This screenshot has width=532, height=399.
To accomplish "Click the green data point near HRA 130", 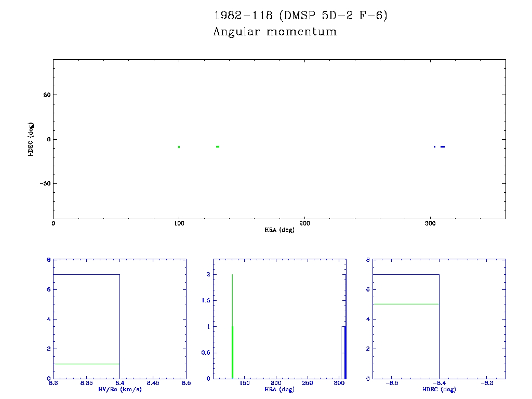I will [218, 147].
